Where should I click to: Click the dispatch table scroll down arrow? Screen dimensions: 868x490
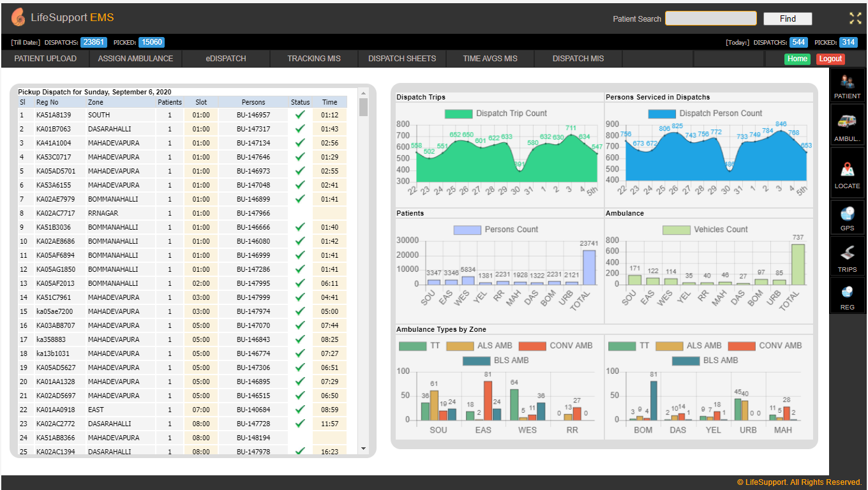[x=364, y=449]
